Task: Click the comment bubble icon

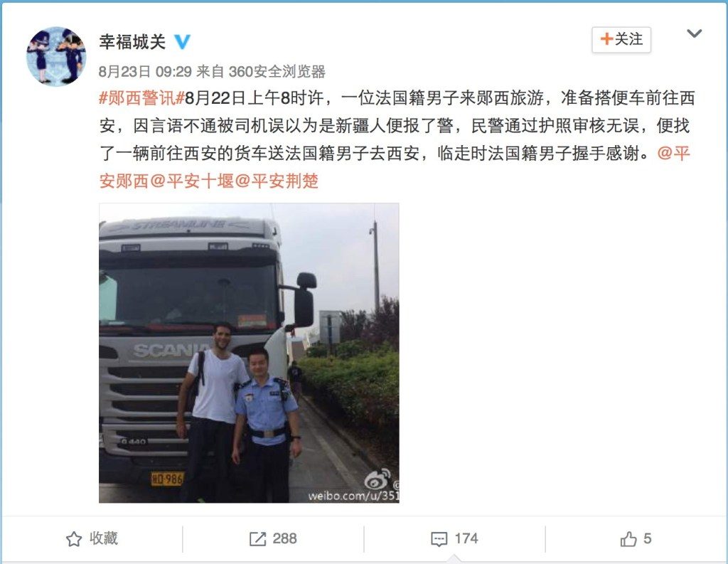Action: [x=439, y=539]
